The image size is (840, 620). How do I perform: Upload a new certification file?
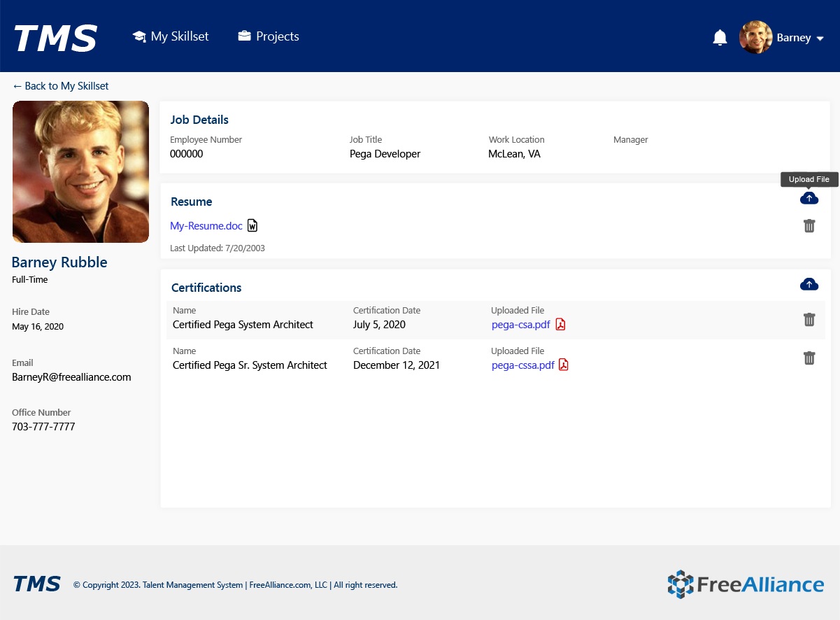tap(809, 284)
